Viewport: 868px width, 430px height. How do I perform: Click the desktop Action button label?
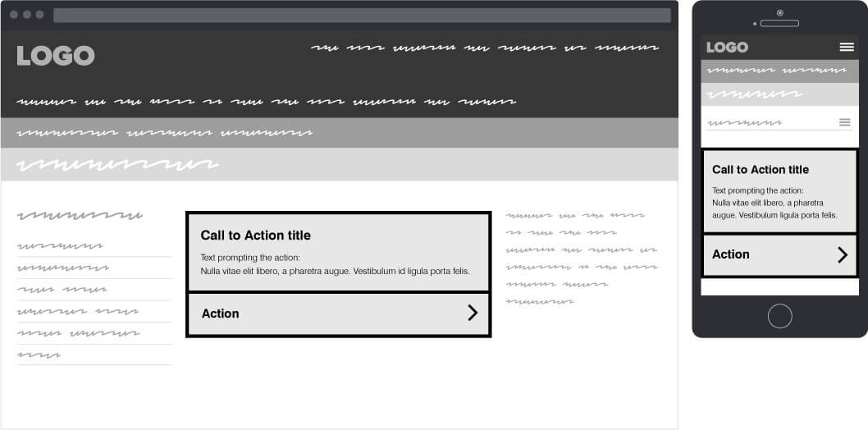coord(220,313)
